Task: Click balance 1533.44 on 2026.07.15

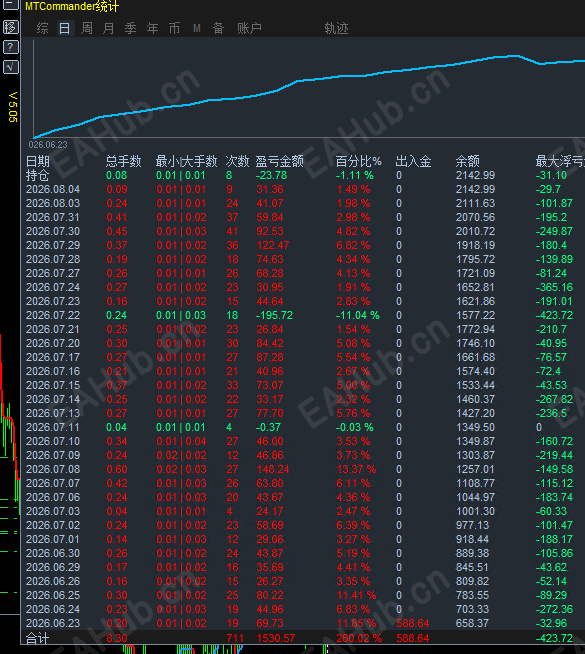Action: click(475, 385)
